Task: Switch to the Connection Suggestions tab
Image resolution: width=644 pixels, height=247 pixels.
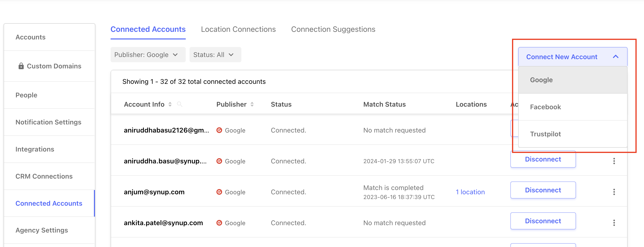Action: tap(333, 29)
